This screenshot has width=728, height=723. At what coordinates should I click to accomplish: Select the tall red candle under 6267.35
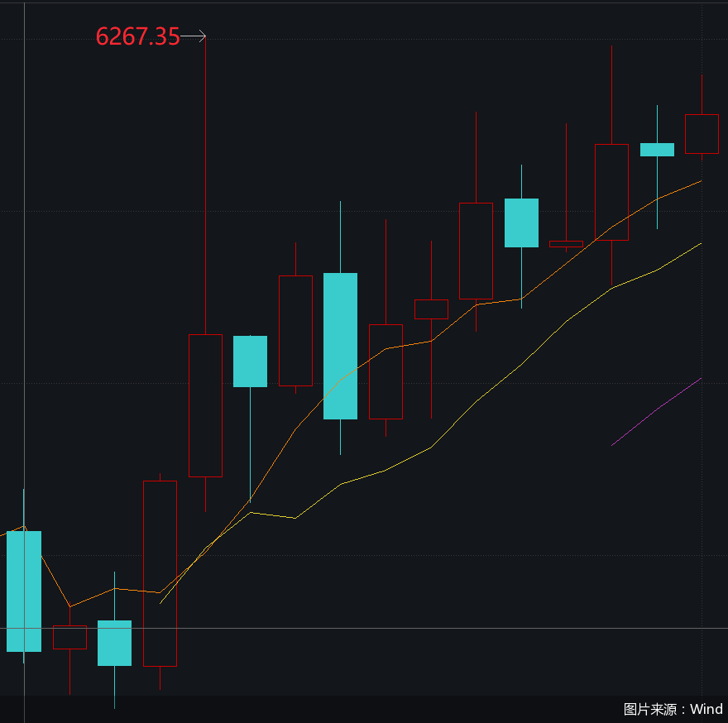tap(206, 405)
